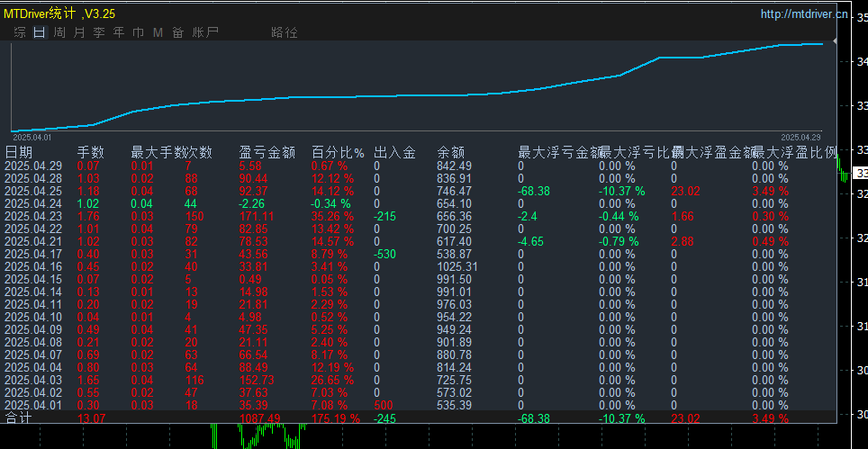The image size is (868, 449).
Task: Click the chart start date 2025.04.01
Action: (x=32, y=137)
